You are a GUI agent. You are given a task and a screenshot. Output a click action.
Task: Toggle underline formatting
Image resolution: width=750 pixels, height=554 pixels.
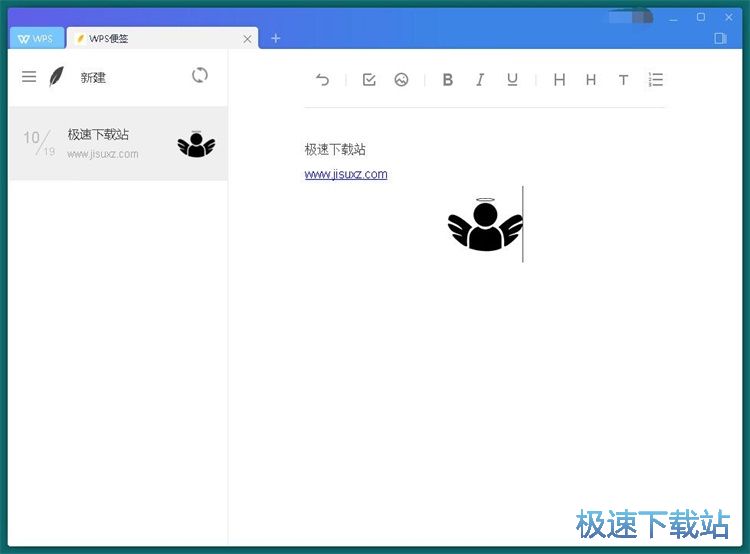click(512, 79)
